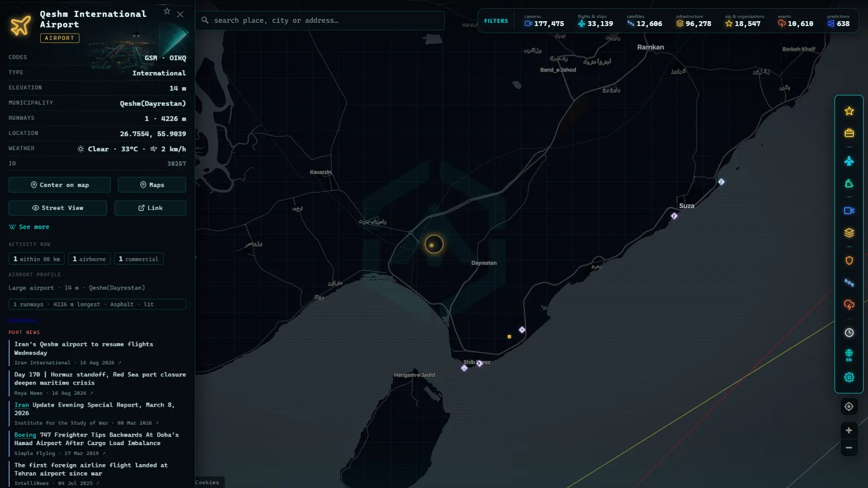Viewport: 868px width, 488px height.
Task: Favorite the airport with the star icon
Action: coord(167,11)
